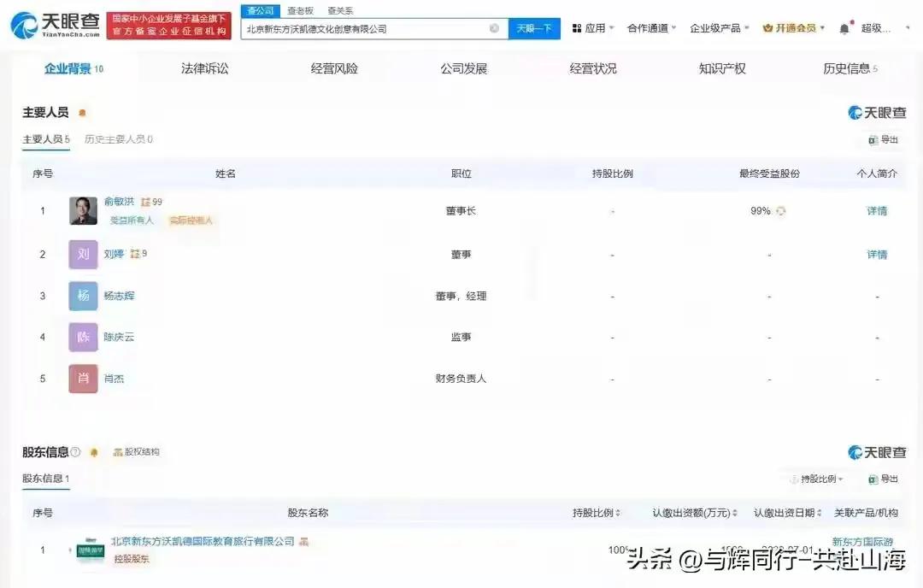The width and height of the screenshot is (923, 588).
Task: Click the name 刘婷
Action: pos(114,255)
